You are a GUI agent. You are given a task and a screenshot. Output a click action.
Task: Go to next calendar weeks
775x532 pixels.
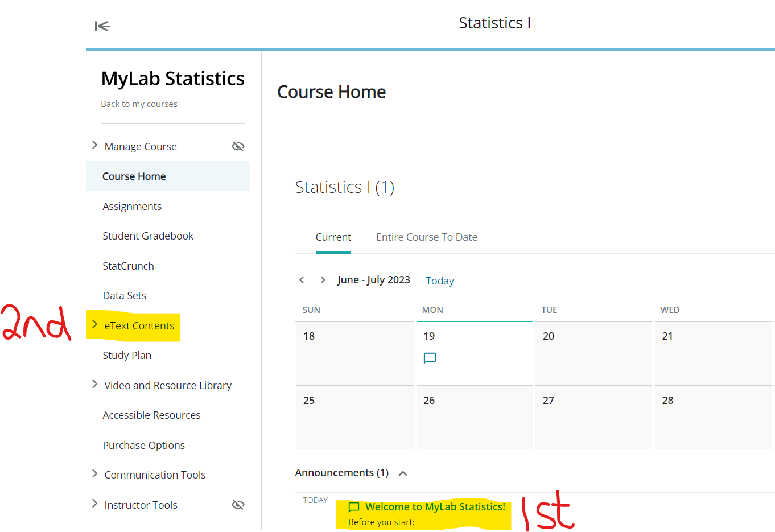pyautogui.click(x=323, y=280)
